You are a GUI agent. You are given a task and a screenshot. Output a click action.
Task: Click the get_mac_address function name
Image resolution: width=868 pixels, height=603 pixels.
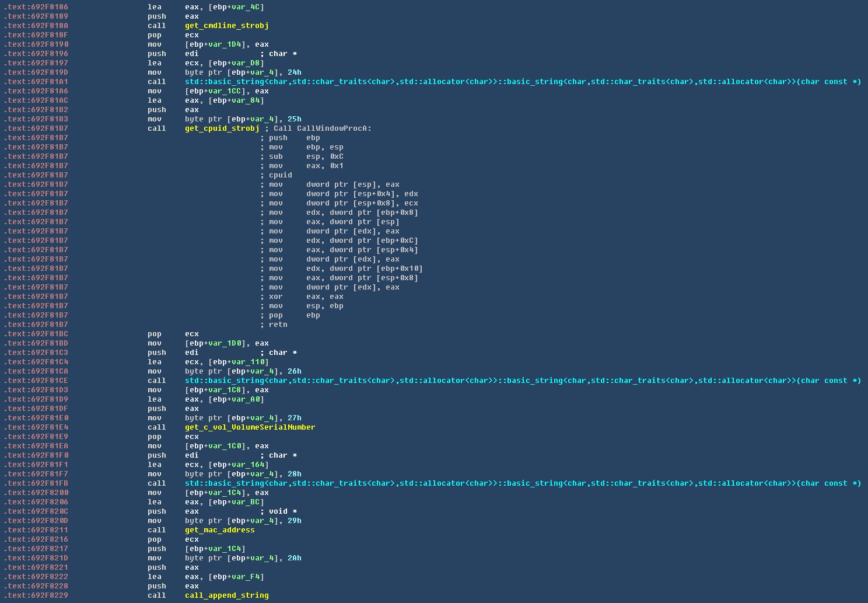(219, 530)
